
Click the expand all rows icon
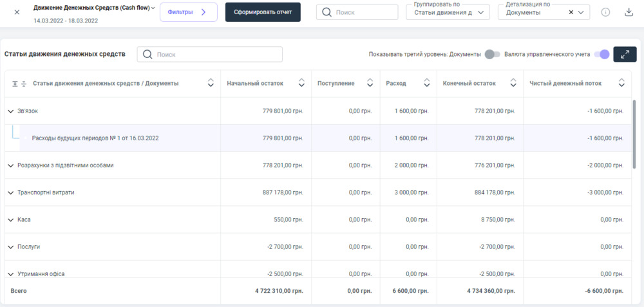[15, 83]
